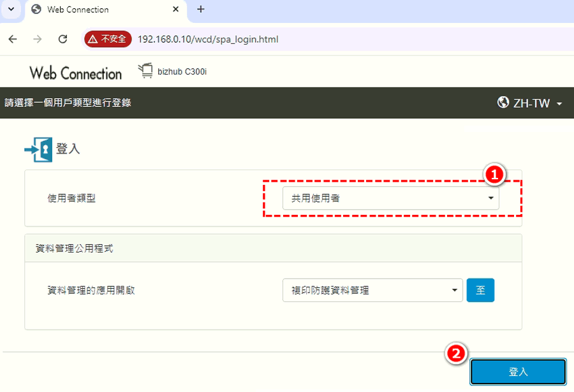Viewport: 574px width, 392px height.
Task: Click the 登入 door and key icon
Action: tap(38, 149)
